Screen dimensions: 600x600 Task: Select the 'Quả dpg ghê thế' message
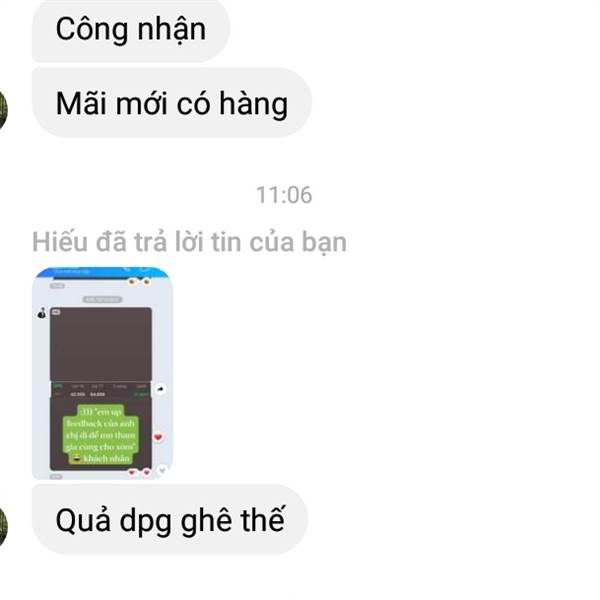(x=170, y=520)
